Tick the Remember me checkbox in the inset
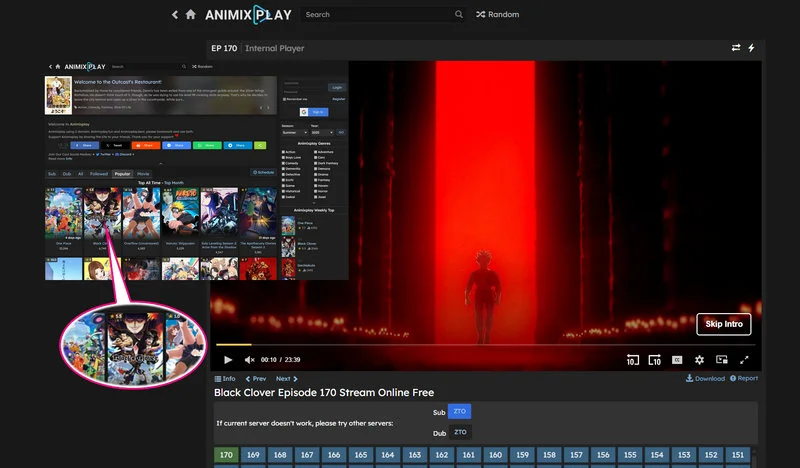The height and width of the screenshot is (468, 800). [x=284, y=99]
